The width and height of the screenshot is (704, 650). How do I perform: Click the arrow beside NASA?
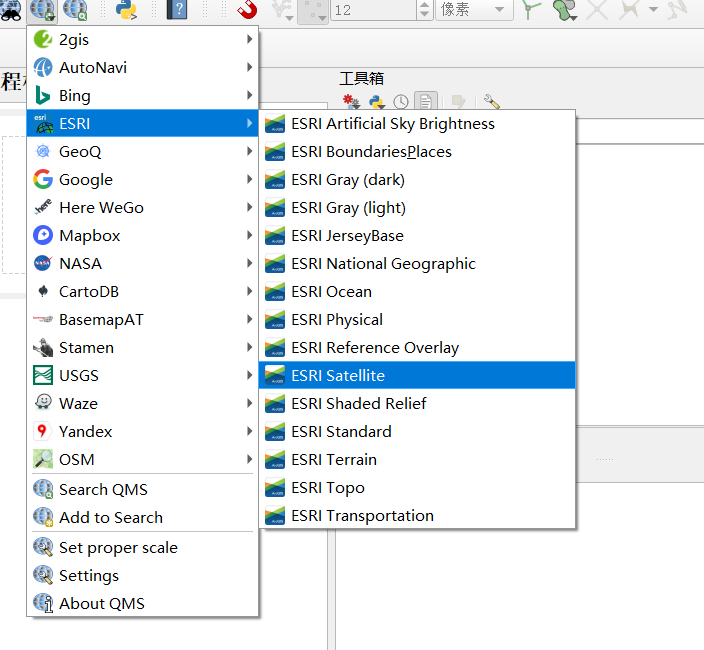(250, 263)
